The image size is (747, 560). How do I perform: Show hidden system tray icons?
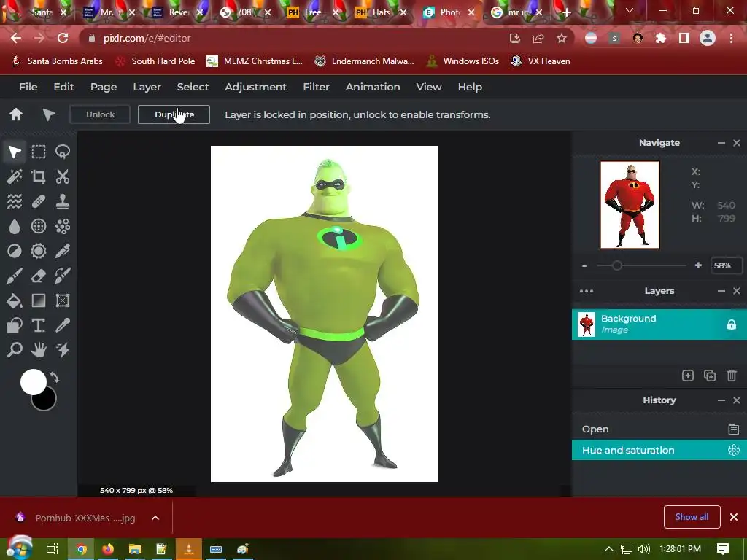tap(609, 549)
